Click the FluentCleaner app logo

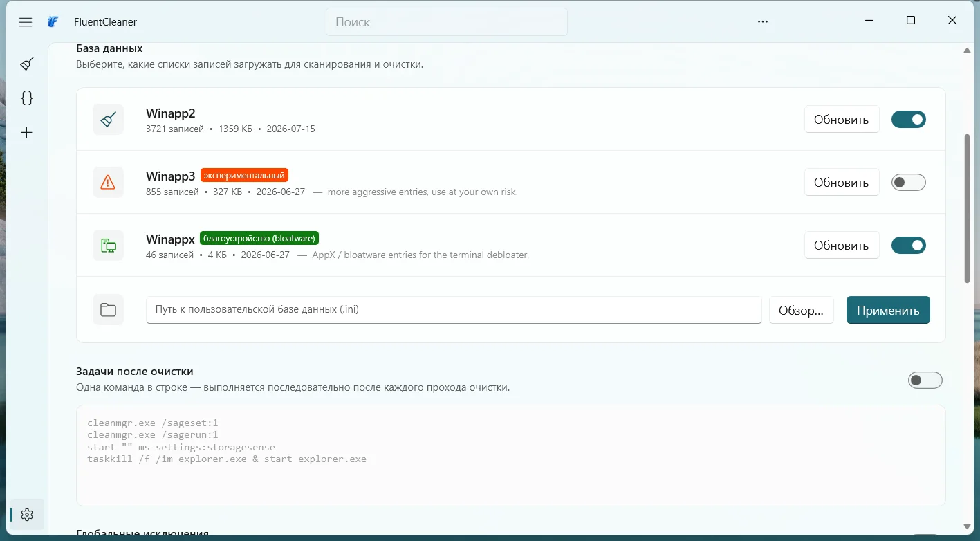pyautogui.click(x=53, y=22)
